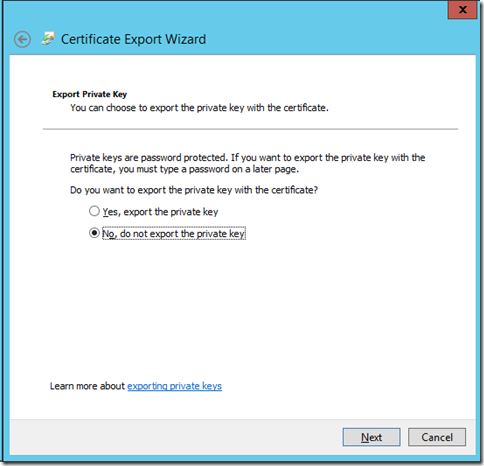Select the Yes export private key radio button
The image size is (484, 466).
coord(94,211)
